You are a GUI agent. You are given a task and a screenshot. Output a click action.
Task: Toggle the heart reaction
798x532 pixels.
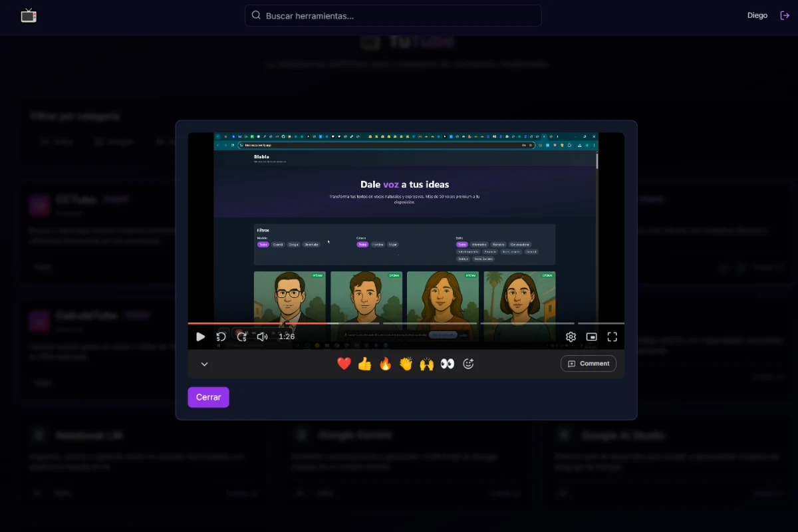click(344, 363)
